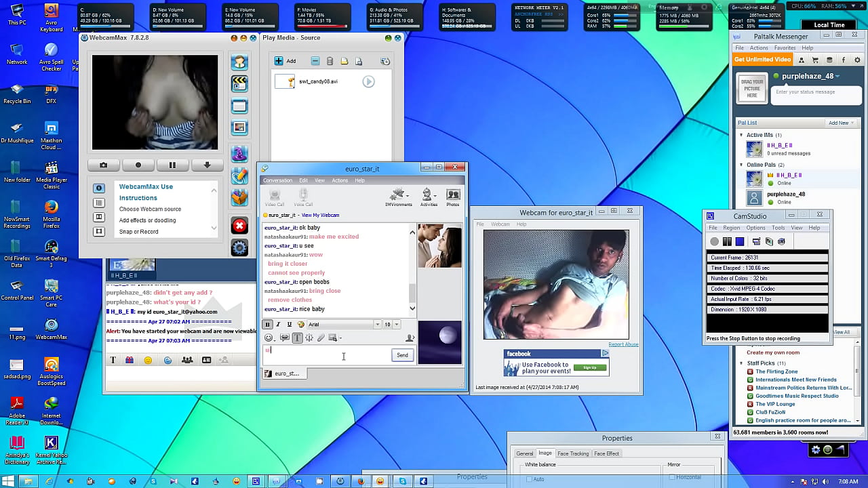
Task: Open the emoticon smiley picker in chat
Action: [269, 338]
